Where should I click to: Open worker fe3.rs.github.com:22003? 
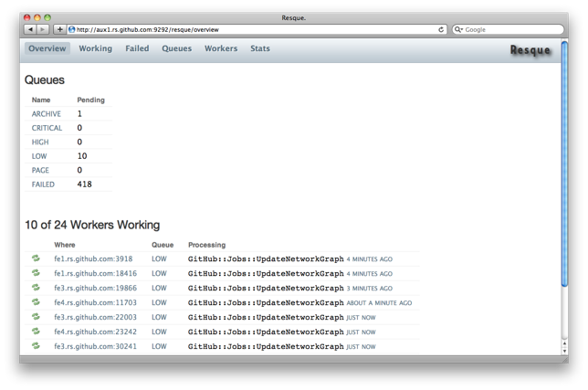tap(95, 317)
